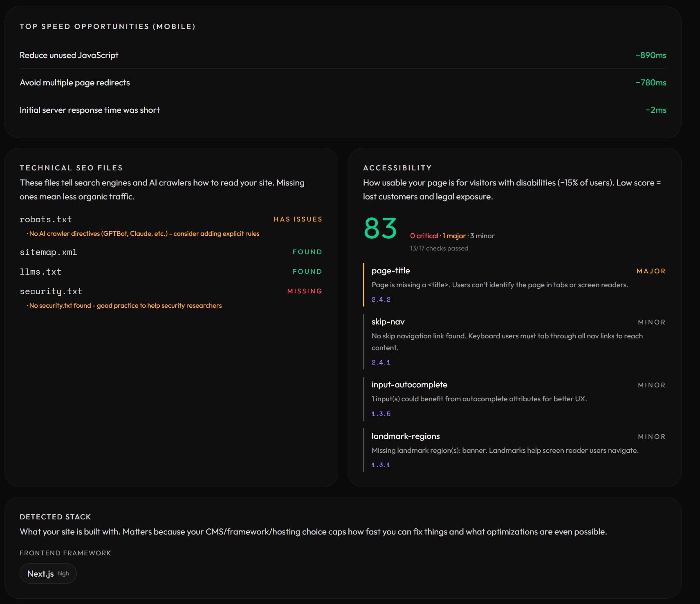
Task: Open the input-autocomplete issue
Action: [409, 385]
